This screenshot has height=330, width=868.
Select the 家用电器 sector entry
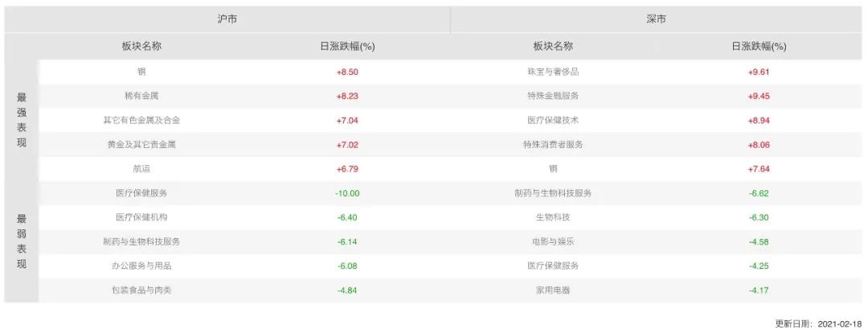coord(553,290)
